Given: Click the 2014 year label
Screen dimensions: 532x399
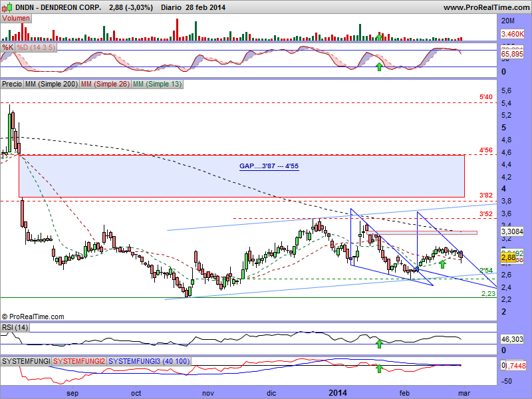Looking at the screenshot, I should (x=338, y=393).
